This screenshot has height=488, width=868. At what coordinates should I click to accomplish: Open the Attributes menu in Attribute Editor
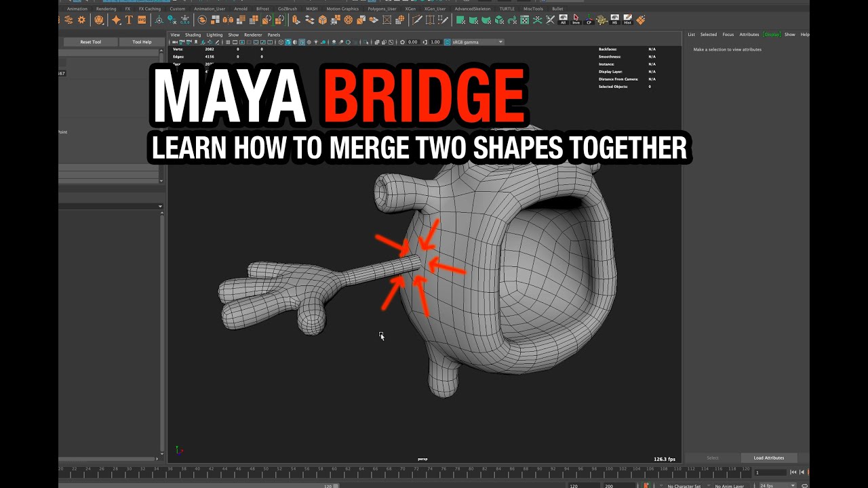coord(749,35)
